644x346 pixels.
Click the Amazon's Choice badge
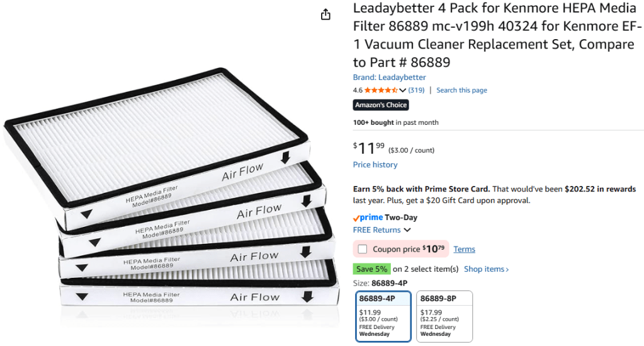381,105
